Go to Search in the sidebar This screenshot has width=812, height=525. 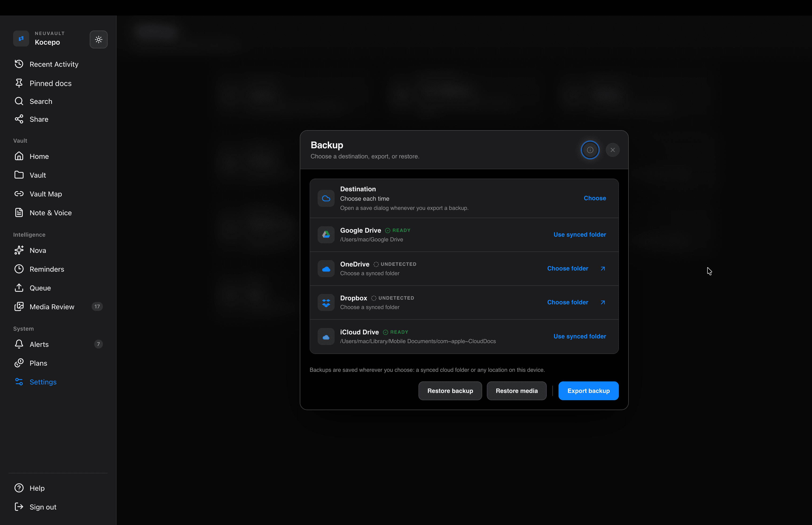(58, 101)
